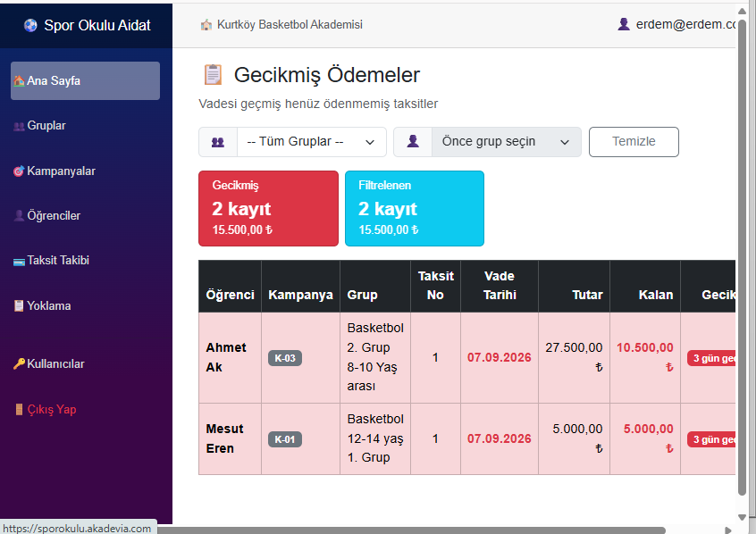Click the notepad icon next to Yoklama
This screenshot has height=534, width=756.
[x=19, y=305]
